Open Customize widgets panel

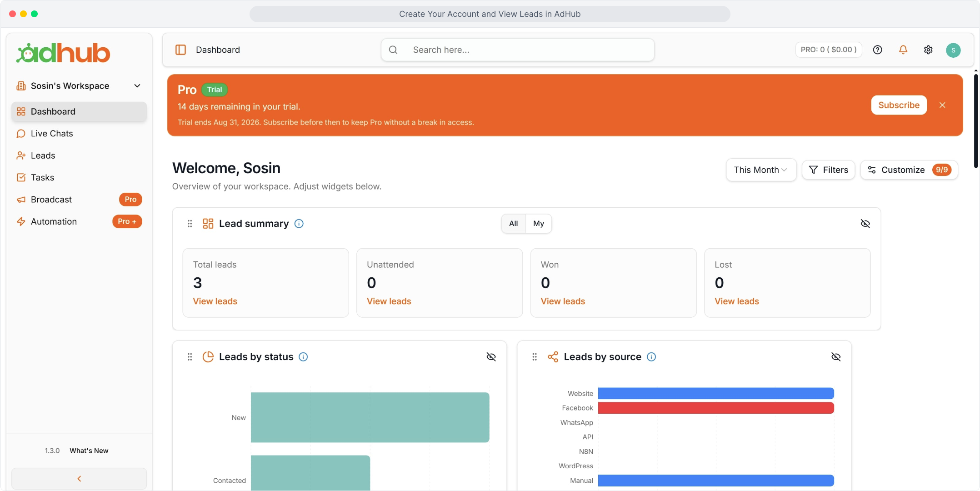(909, 170)
